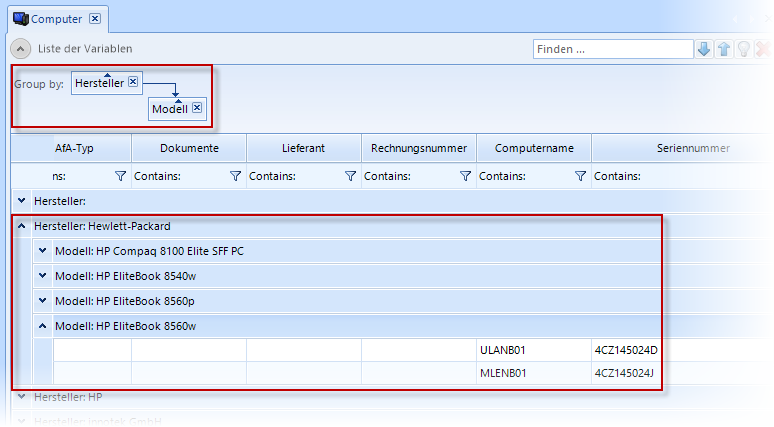Viewport: 774px width, 427px height.
Task: Select serial number 4CZ145024J
Action: coord(624,373)
